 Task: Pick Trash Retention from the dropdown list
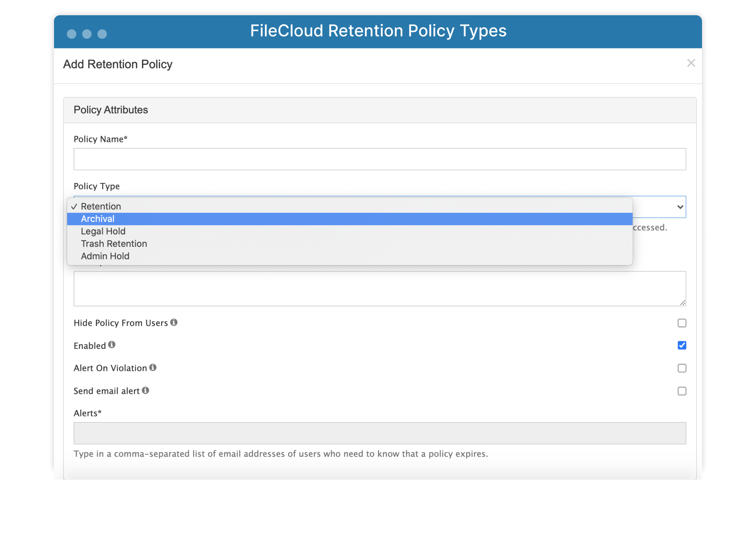coord(114,244)
